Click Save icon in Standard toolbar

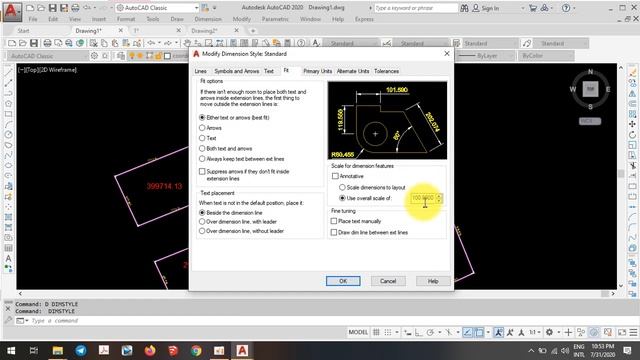(33, 43)
